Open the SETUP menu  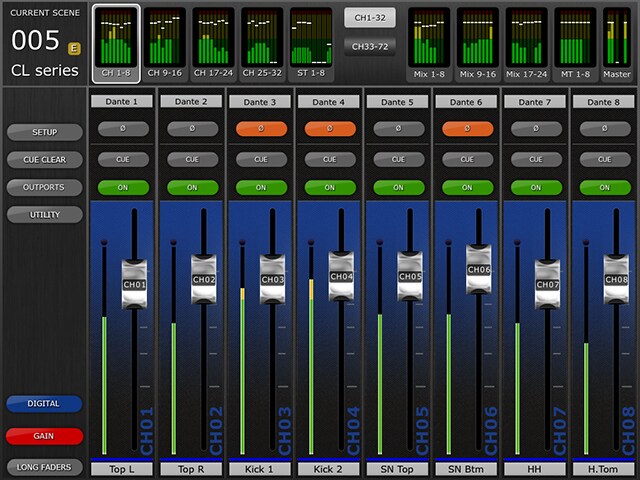pyautogui.click(x=44, y=132)
